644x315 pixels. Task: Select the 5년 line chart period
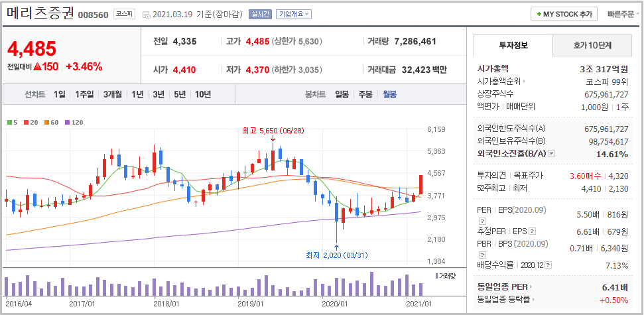click(x=180, y=94)
